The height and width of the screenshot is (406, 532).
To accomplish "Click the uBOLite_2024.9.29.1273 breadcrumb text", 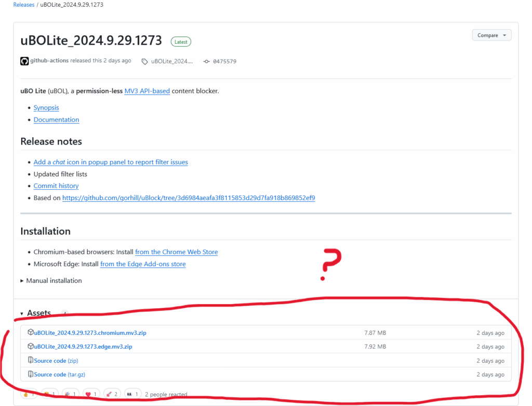I will pyautogui.click(x=72, y=5).
